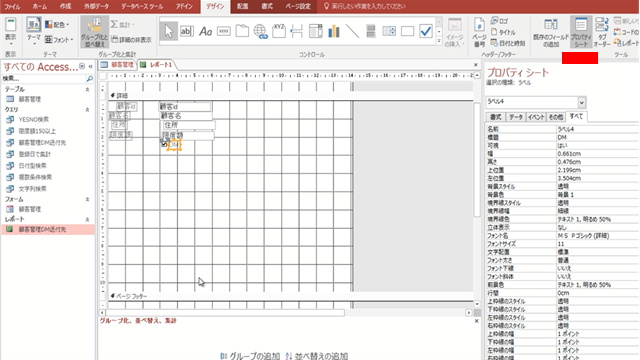
Task: Switch to the 配置 ribbon tab
Action: [242, 7]
